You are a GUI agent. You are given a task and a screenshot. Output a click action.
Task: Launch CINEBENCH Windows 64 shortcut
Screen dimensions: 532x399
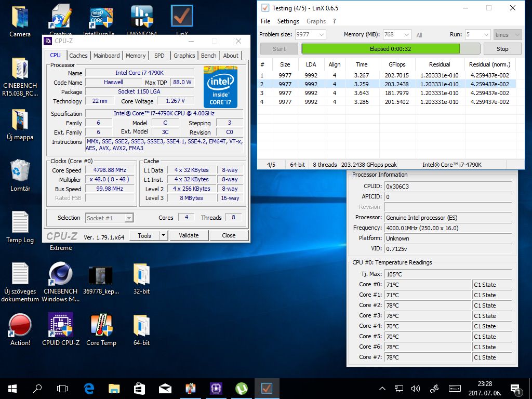click(61, 282)
